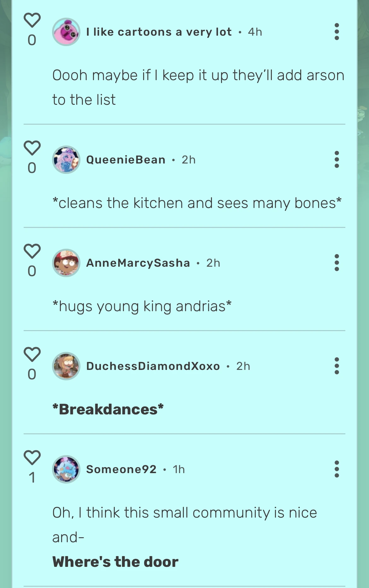This screenshot has width=369, height=588.
Task: Open QueenieBean's profile avatar
Action: (66, 159)
